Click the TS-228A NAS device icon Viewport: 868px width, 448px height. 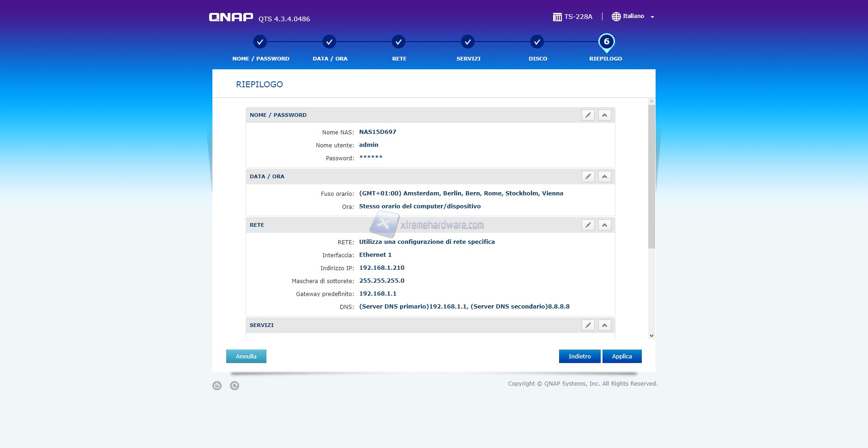click(557, 17)
